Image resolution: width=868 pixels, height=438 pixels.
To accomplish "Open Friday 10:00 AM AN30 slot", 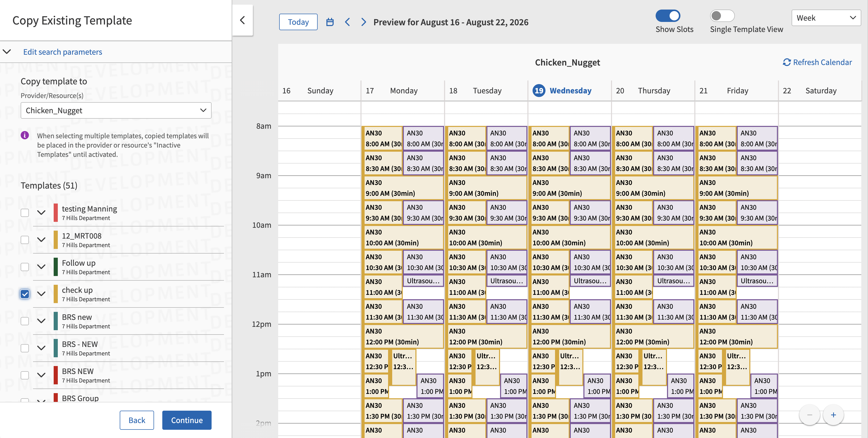I will coord(737,238).
